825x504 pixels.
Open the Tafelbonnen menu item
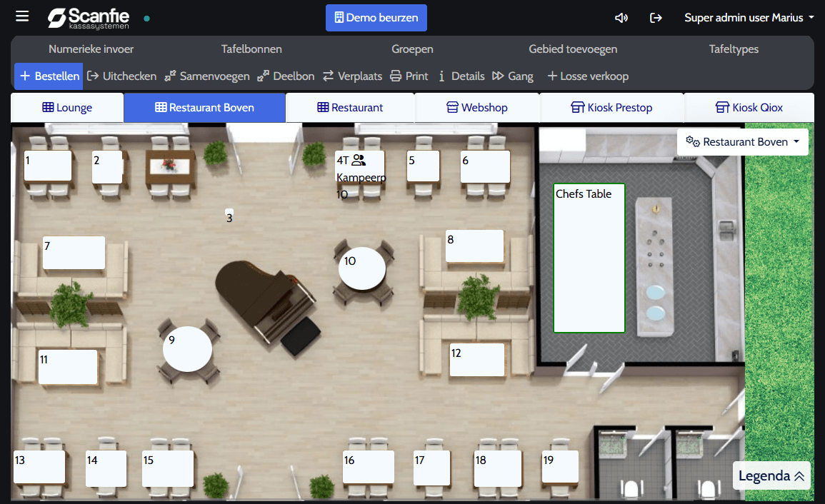[x=251, y=49]
